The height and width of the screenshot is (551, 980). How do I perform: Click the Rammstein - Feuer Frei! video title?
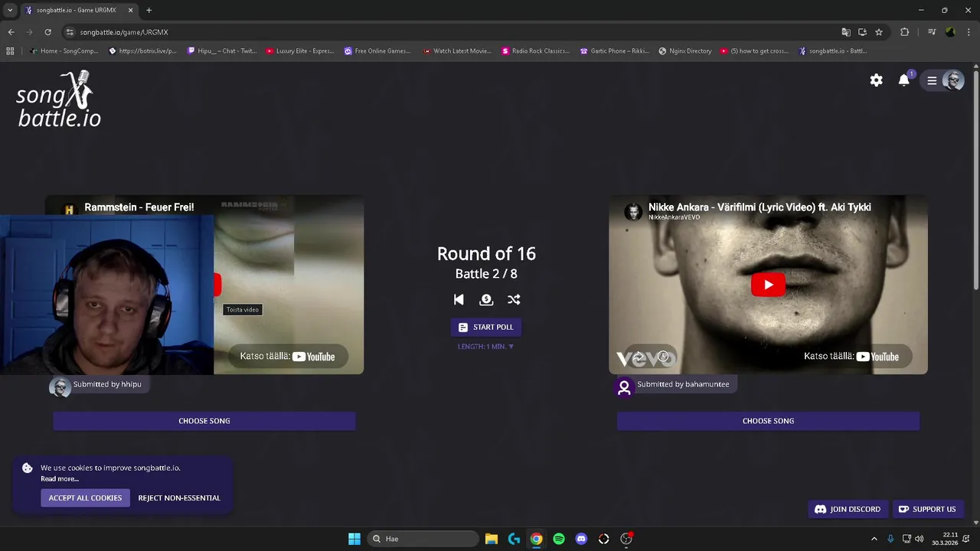coord(139,207)
